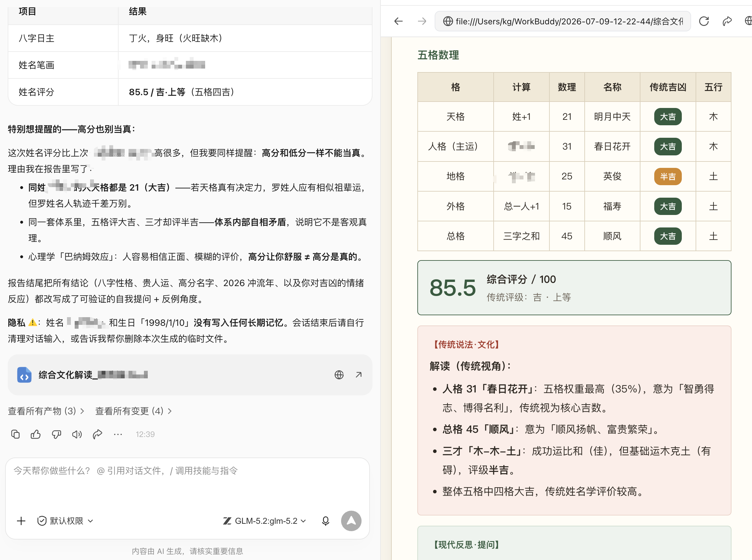Click the 姓+1 calculation cell
Screen dimensions: 752x560
click(x=521, y=117)
